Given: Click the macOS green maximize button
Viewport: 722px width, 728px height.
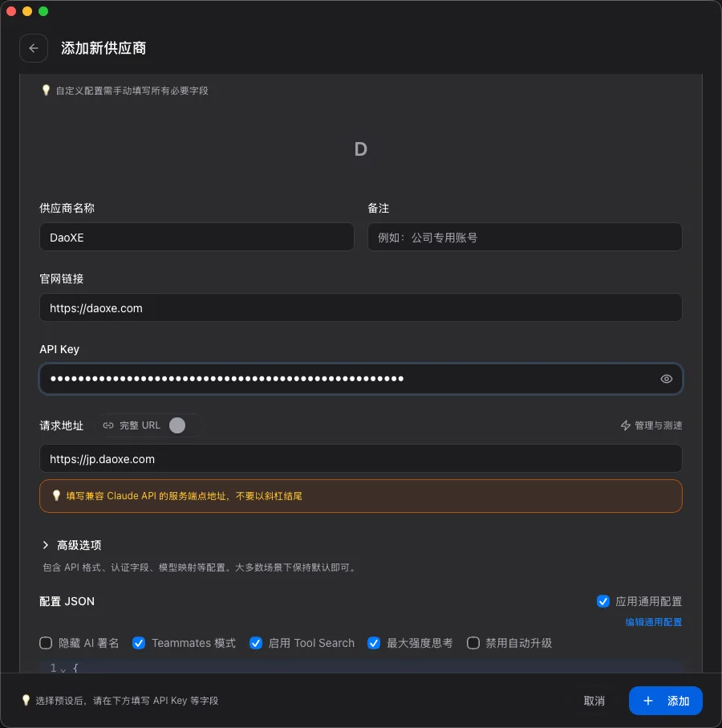Looking at the screenshot, I should 43,11.
